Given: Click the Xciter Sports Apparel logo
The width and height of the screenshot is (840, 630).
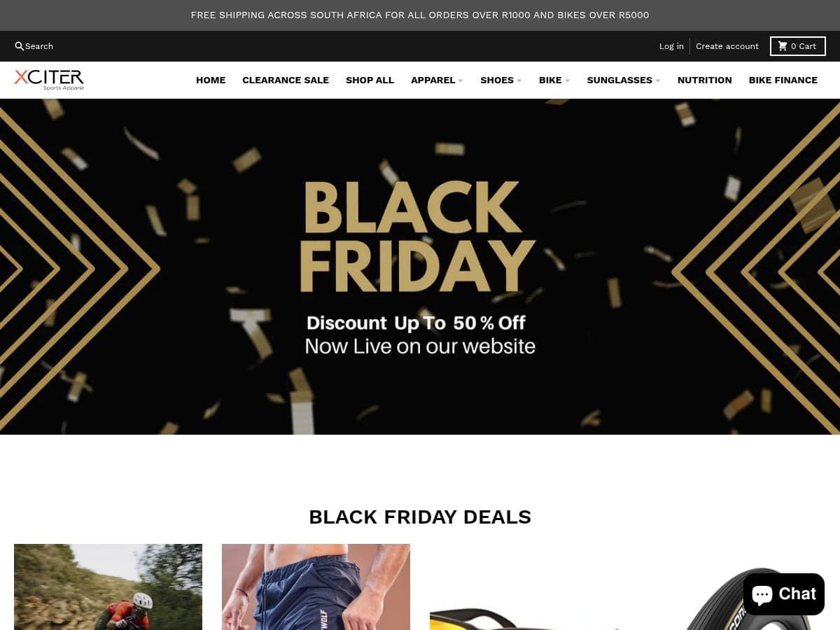Looking at the screenshot, I should [49, 80].
